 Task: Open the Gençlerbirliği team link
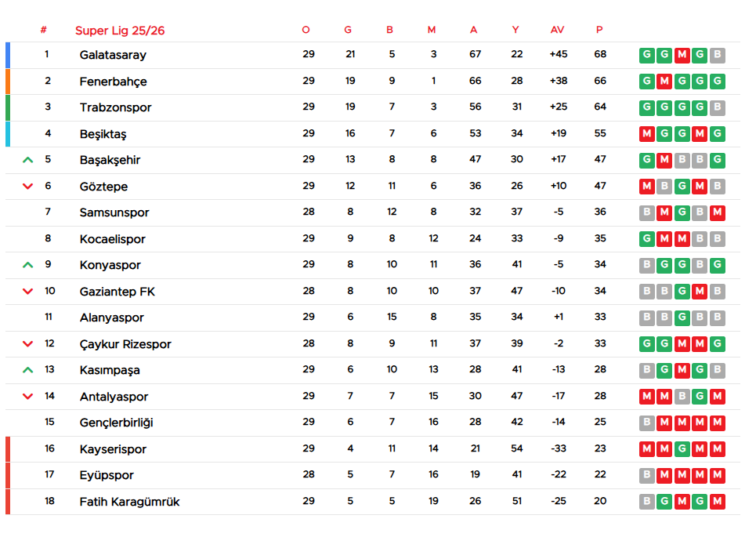tap(116, 423)
